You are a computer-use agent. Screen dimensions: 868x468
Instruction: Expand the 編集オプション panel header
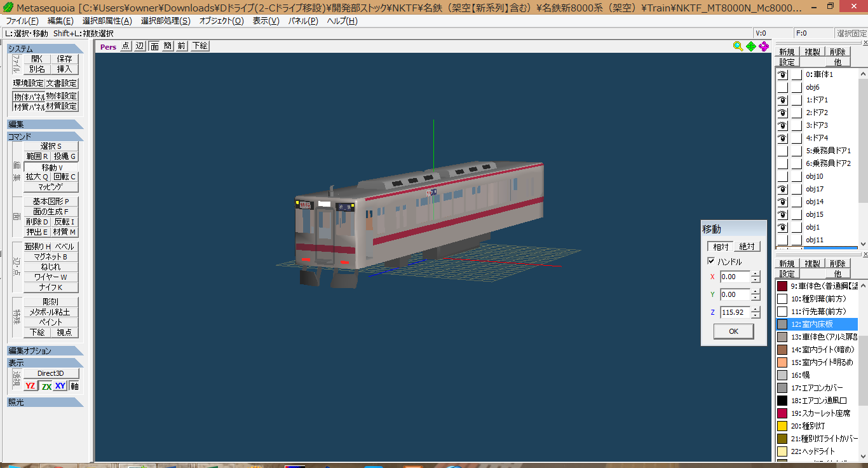(45, 351)
